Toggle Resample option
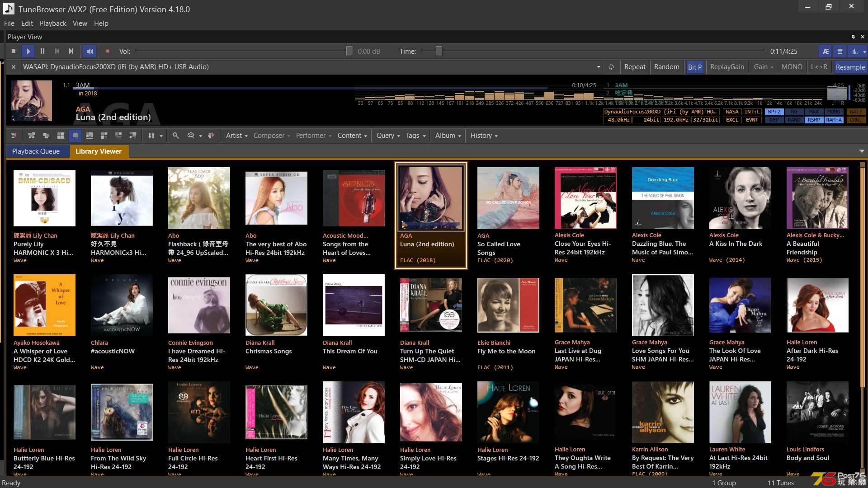Image resolution: width=868 pixels, height=488 pixels. [x=850, y=67]
